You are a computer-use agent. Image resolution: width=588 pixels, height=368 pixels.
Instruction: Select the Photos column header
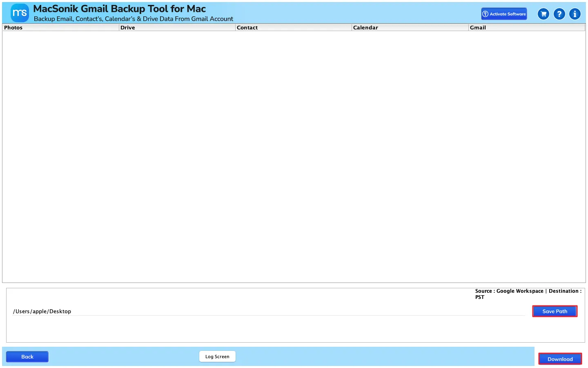tap(60, 27)
